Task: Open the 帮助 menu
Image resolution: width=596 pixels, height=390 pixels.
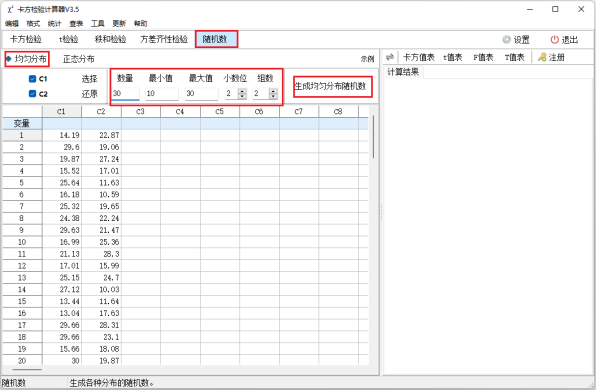Action: (140, 24)
